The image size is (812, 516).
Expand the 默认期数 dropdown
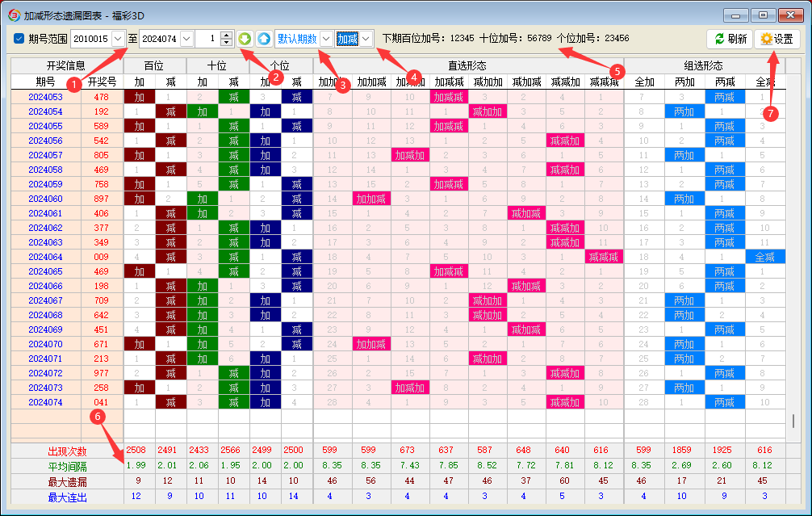[x=325, y=39]
